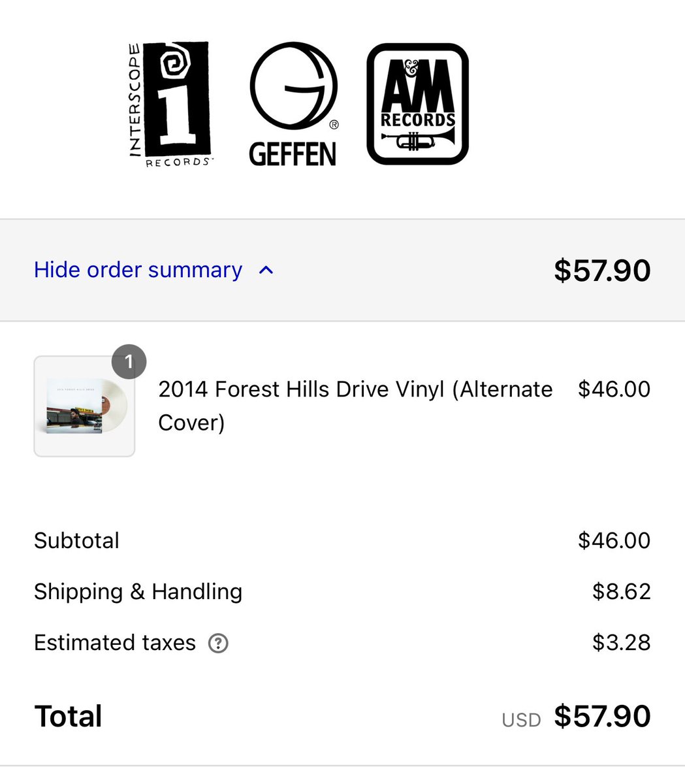
Task: Click the quantity badge showing 1
Action: pyautogui.click(x=129, y=361)
